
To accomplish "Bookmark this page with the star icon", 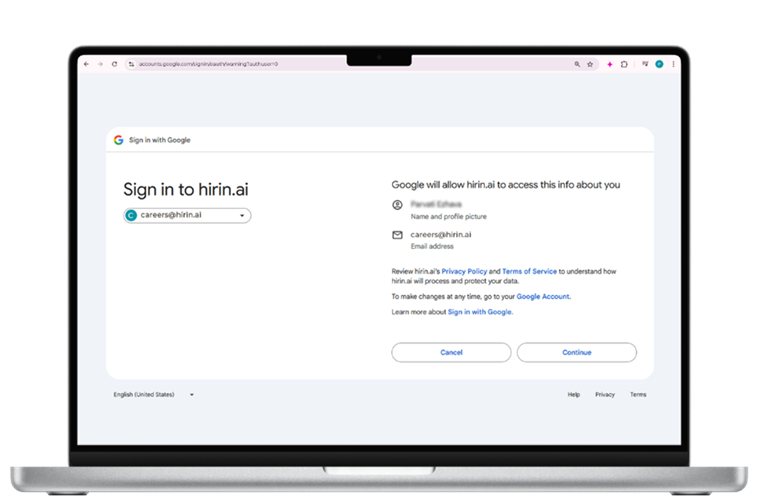I will (590, 64).
